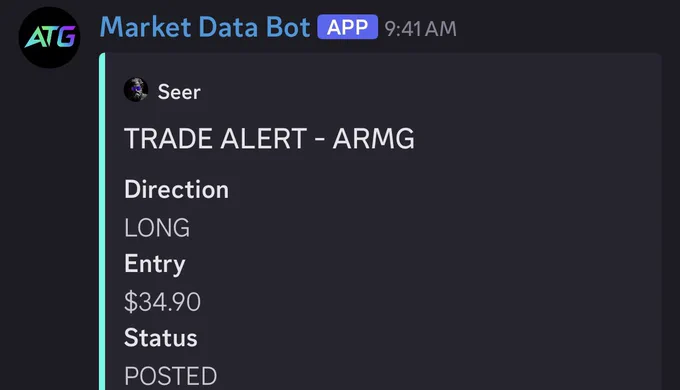The height and width of the screenshot is (390, 680).
Task: Select the TRADE ALERT - ARMG title
Action: pyautogui.click(x=269, y=139)
